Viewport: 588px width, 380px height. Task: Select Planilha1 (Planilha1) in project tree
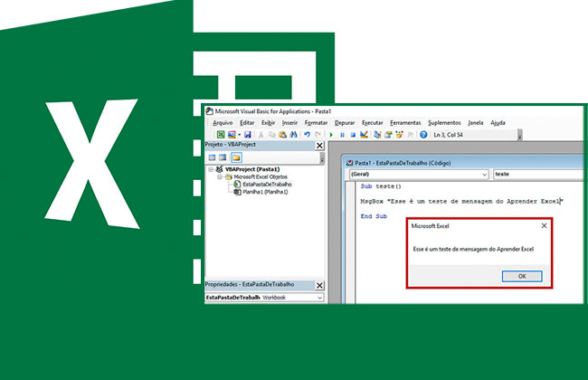coord(265,192)
